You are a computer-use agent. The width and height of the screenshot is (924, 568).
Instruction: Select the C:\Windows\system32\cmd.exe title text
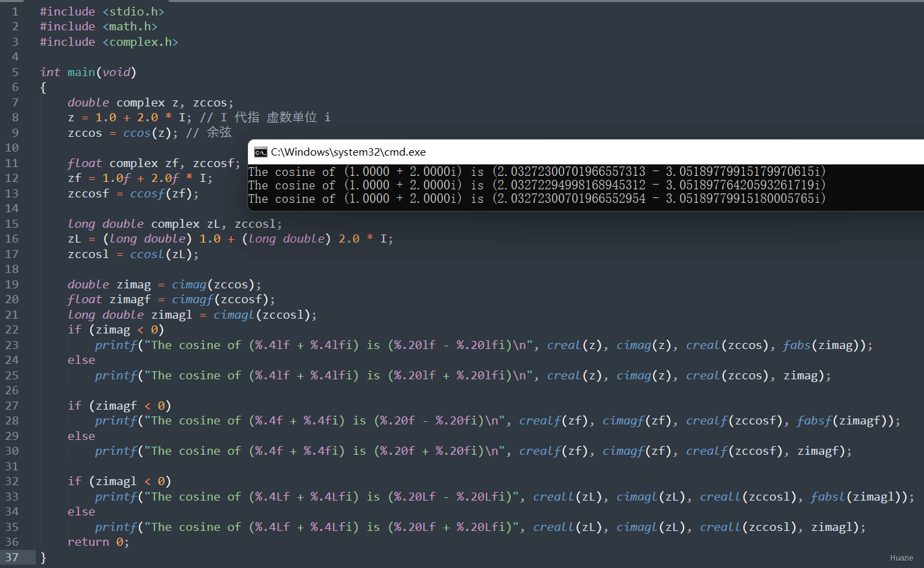pyautogui.click(x=348, y=152)
